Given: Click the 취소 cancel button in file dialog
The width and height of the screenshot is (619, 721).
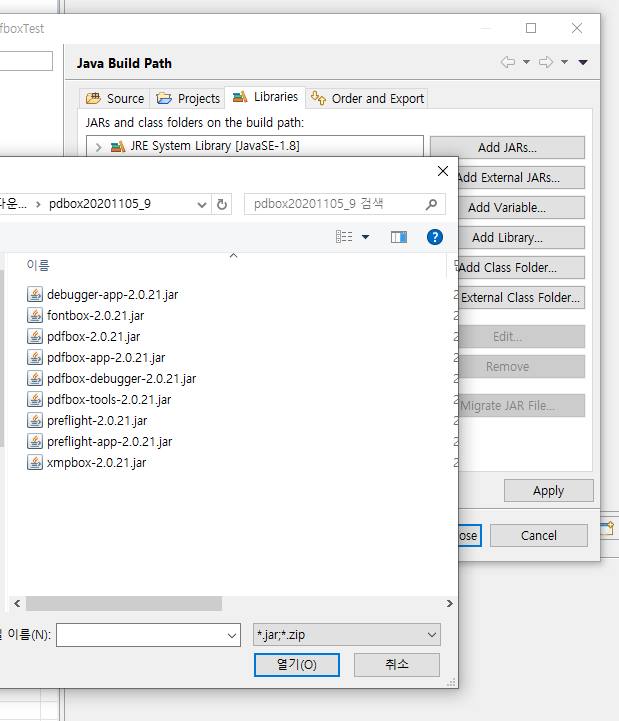Looking at the screenshot, I should point(396,664).
